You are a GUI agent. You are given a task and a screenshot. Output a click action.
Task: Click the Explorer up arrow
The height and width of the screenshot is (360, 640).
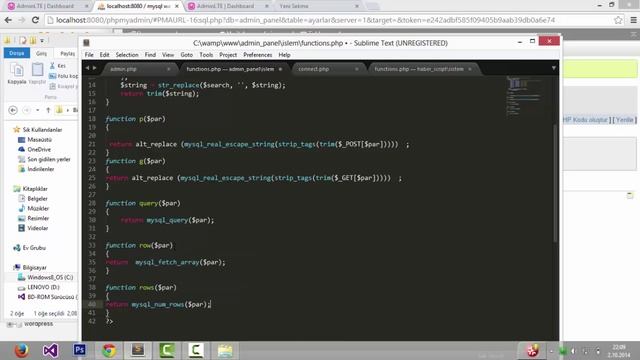[48, 110]
